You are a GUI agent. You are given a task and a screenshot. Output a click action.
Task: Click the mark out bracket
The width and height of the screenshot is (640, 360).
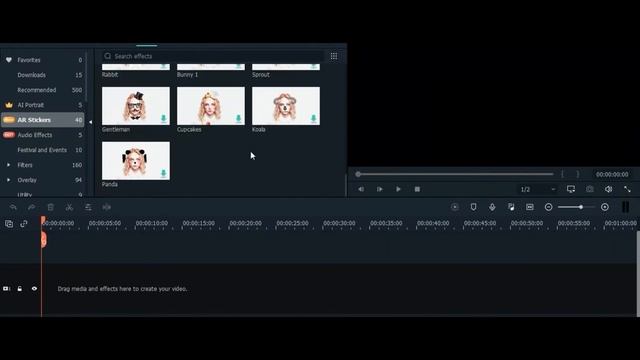coord(578,174)
